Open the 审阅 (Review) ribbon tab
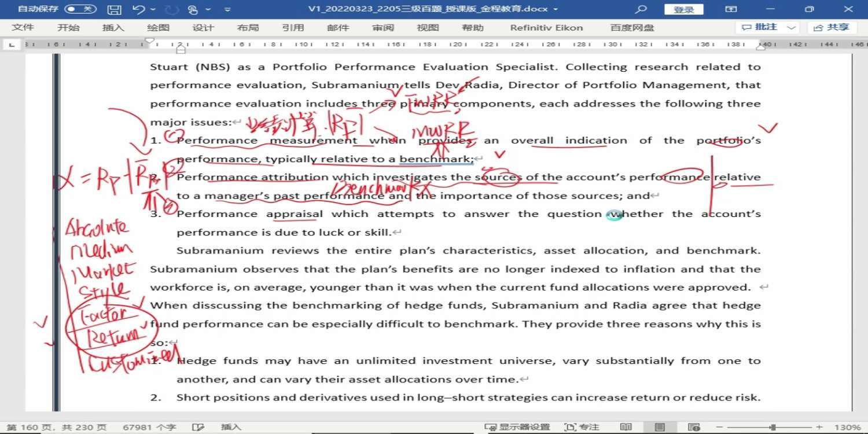 [382, 28]
